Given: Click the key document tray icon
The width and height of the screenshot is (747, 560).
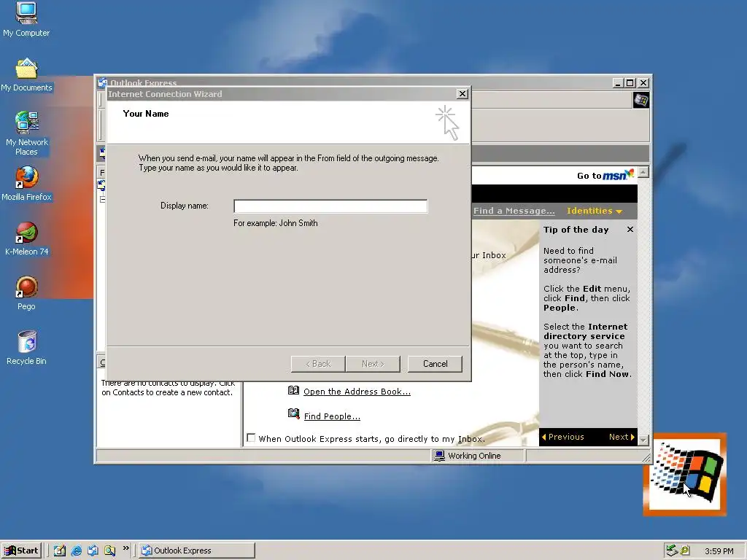Looking at the screenshot, I should point(684,551).
